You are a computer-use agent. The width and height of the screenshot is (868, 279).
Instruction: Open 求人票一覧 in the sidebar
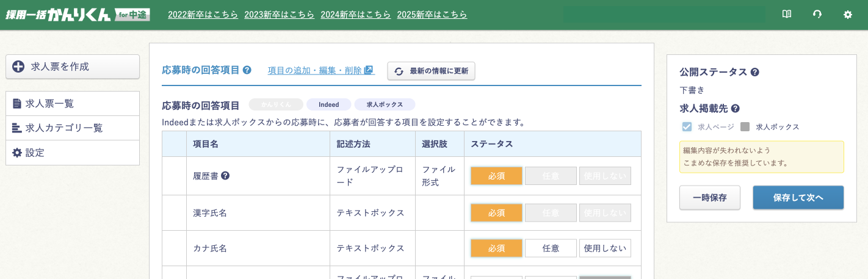click(x=73, y=104)
